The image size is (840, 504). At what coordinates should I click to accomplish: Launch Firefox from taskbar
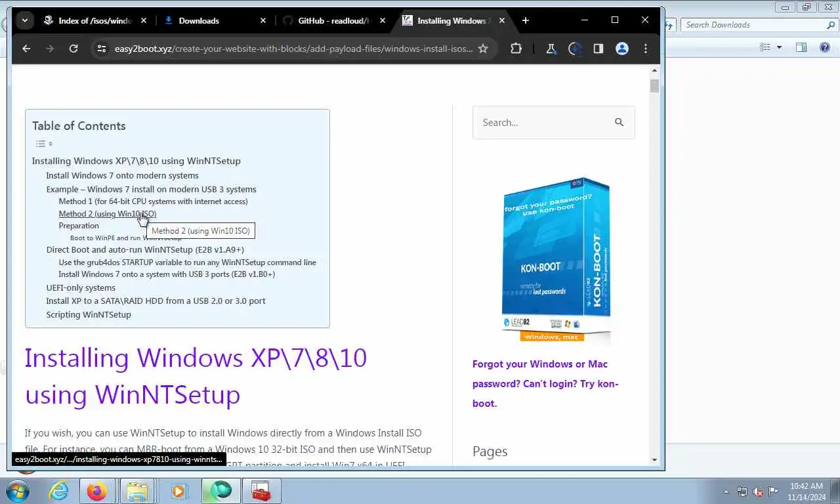click(x=96, y=491)
